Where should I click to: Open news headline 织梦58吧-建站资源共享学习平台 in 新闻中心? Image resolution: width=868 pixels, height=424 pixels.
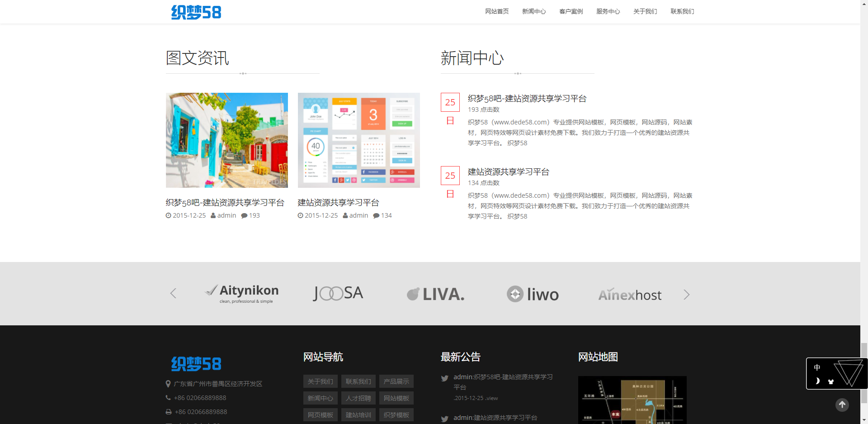pos(527,99)
